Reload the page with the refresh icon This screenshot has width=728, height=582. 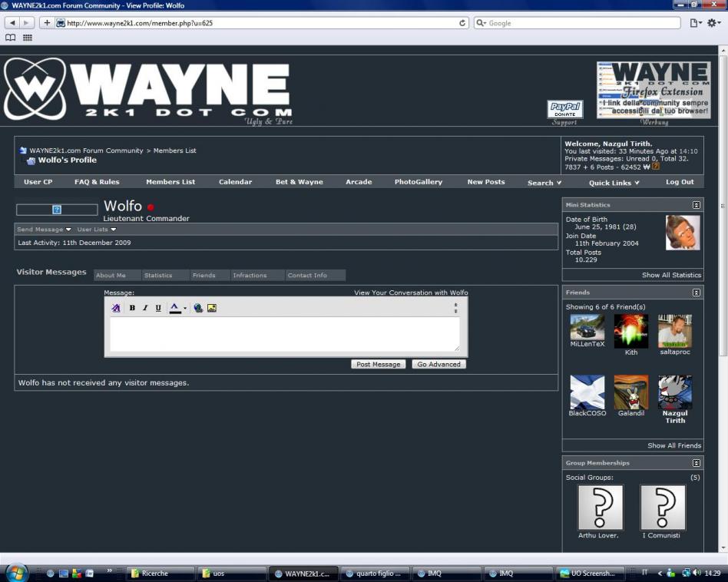tap(462, 23)
